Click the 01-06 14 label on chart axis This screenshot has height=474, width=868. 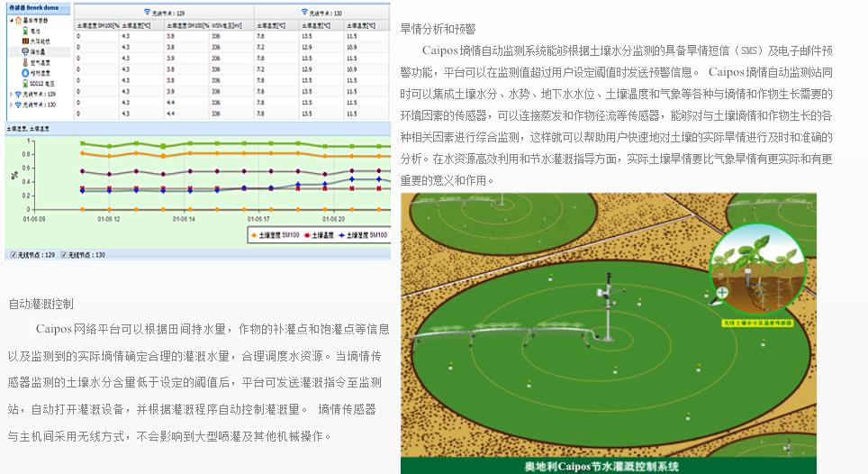[x=184, y=219]
